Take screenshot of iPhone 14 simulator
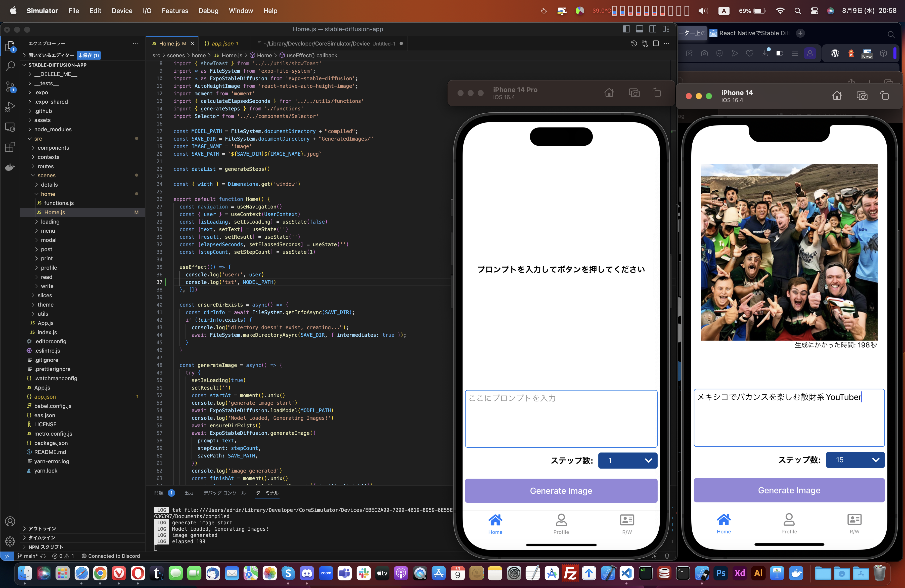The width and height of the screenshot is (905, 588). 862,96
